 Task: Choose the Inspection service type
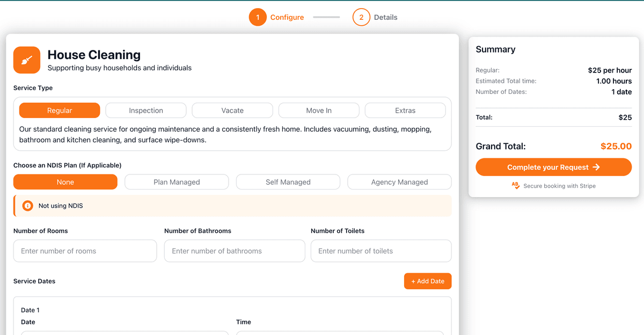point(146,111)
